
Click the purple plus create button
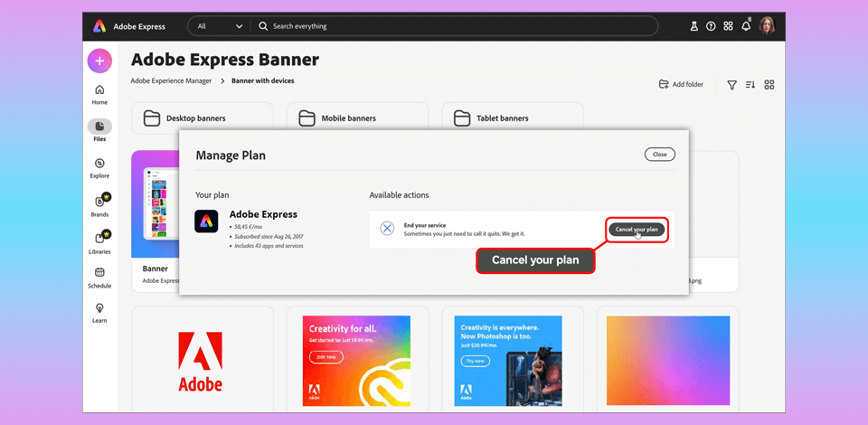click(99, 61)
